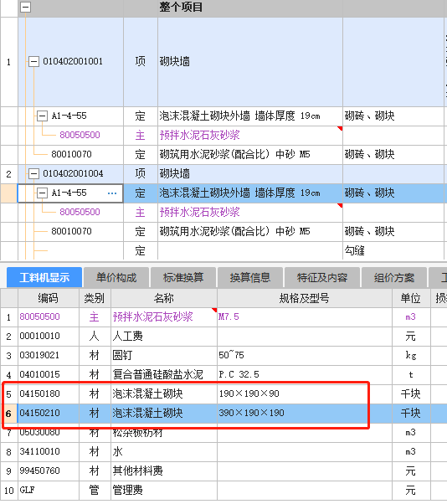Select 人工费 row 00010010
Viewport: 447px width, 504px height.
[223, 337]
